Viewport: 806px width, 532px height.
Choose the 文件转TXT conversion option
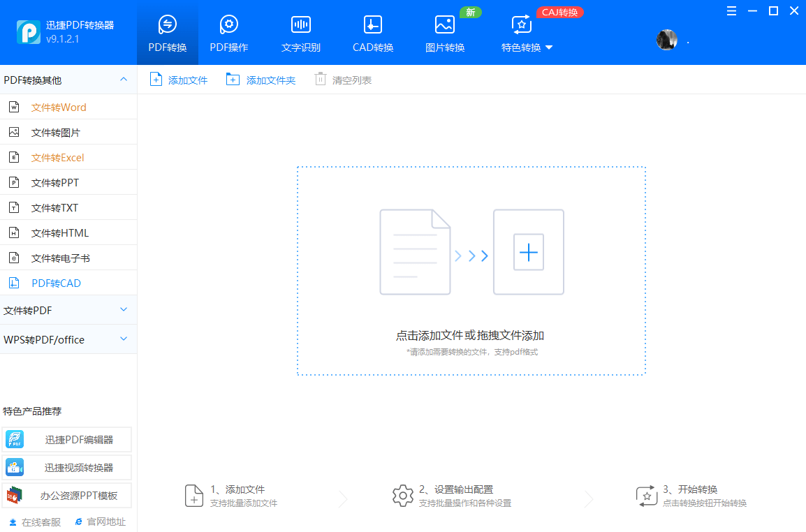[56, 207]
